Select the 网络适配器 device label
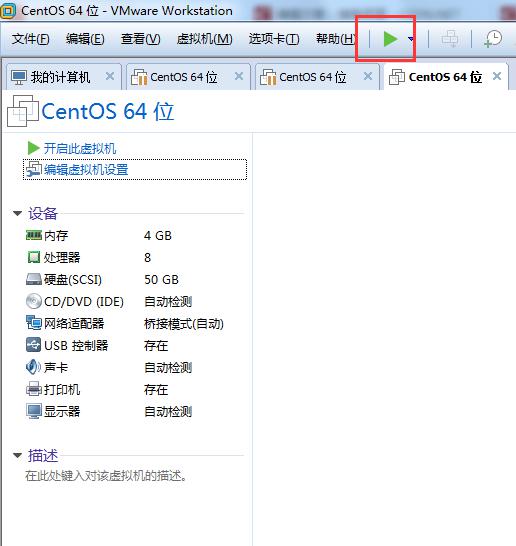 (x=74, y=323)
